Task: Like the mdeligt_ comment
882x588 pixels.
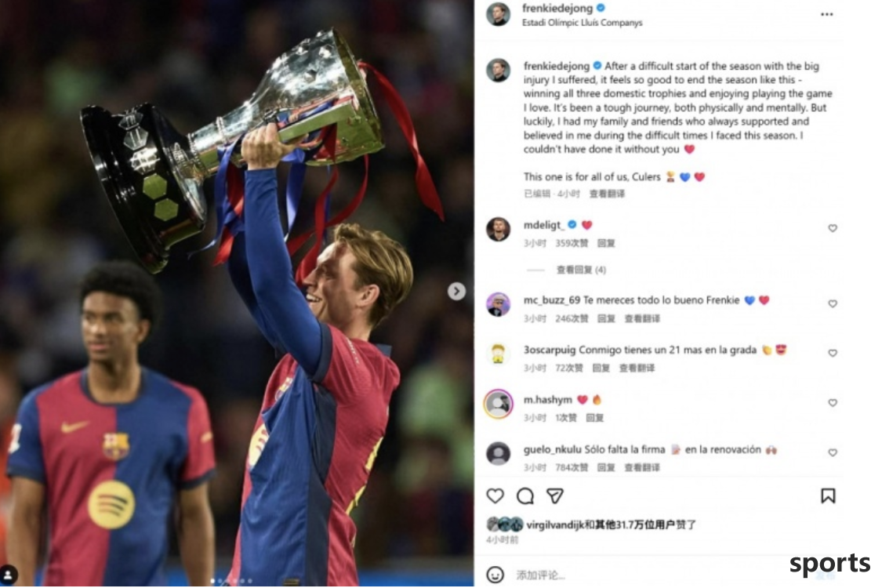Action: 833,228
